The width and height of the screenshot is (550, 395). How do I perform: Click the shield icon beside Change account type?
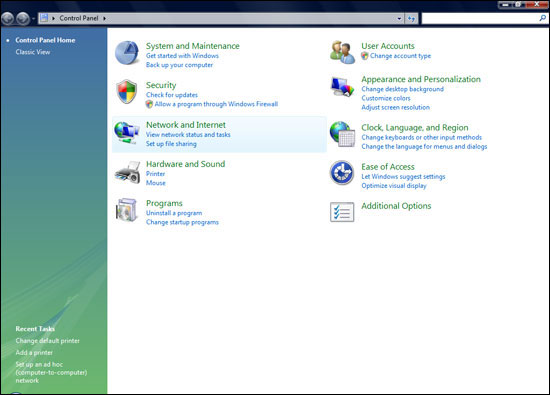click(x=365, y=56)
